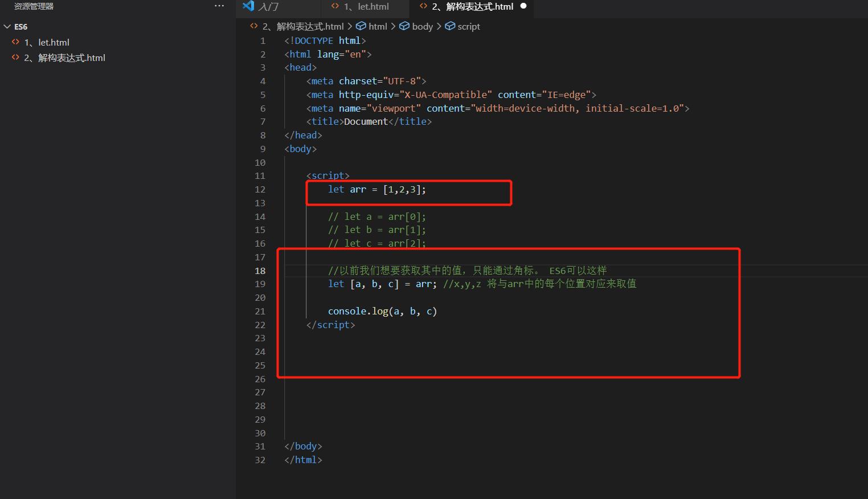Click line number 18 in gutter
The image size is (868, 499).
(x=260, y=271)
